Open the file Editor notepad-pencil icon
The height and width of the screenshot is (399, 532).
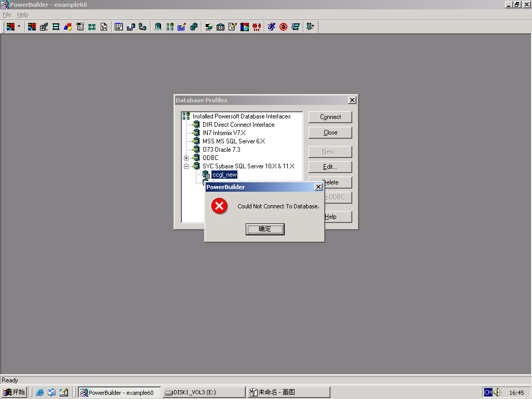pyautogui.click(x=232, y=27)
